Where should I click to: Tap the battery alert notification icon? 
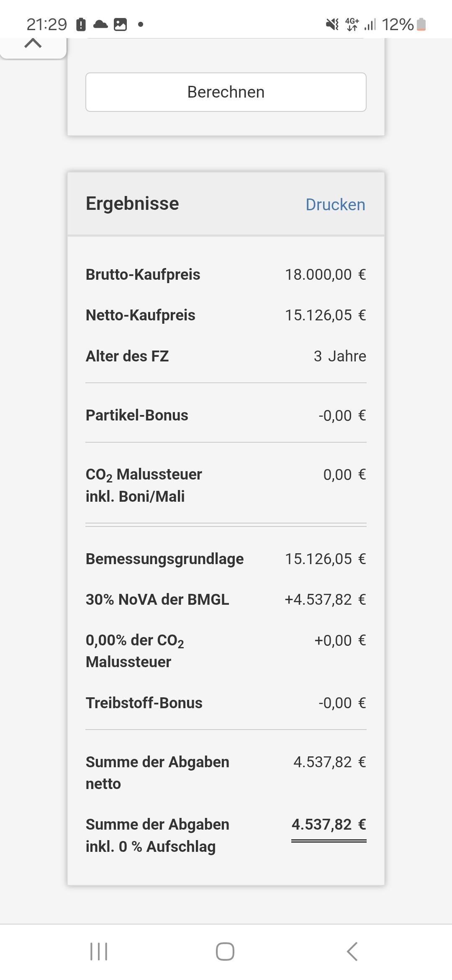pos(81,25)
